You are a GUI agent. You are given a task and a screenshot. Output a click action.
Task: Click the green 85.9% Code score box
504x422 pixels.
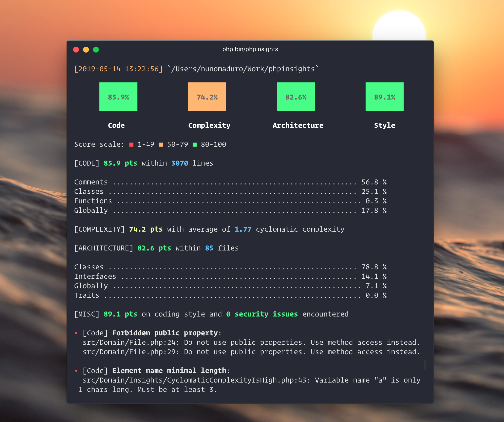point(118,97)
